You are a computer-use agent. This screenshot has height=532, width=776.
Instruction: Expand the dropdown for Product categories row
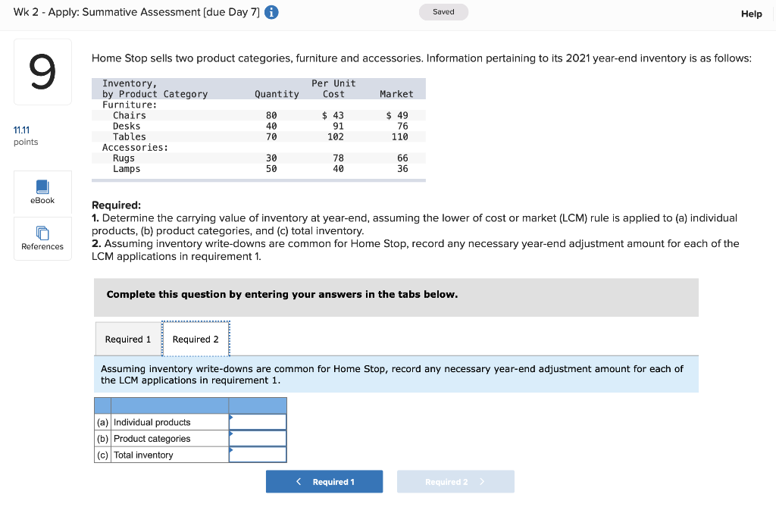[232, 438]
